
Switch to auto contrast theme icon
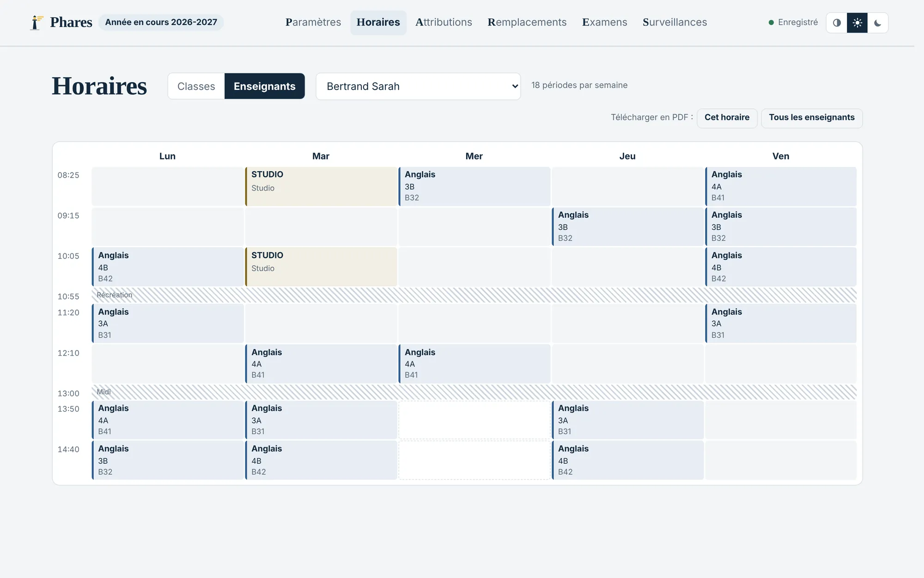[x=837, y=23]
